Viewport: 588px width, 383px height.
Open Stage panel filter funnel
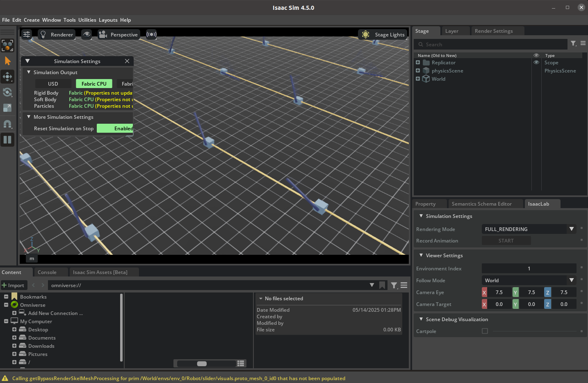coord(574,43)
